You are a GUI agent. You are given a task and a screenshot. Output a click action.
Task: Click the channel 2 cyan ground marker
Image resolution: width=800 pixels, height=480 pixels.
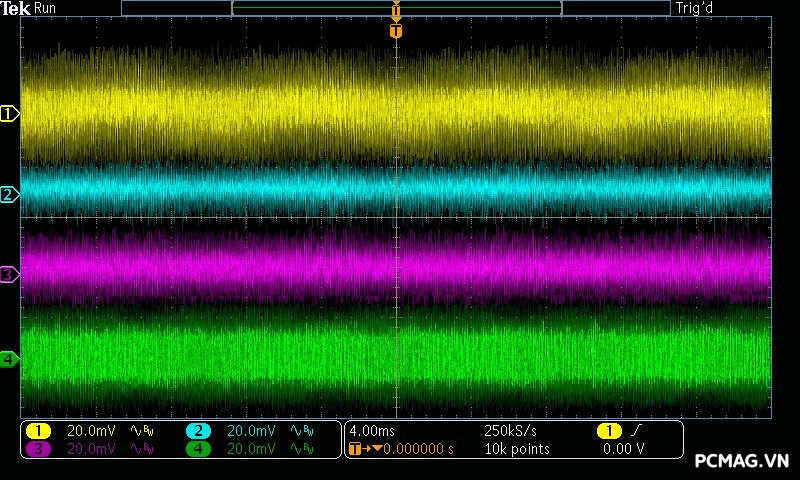tap(10, 194)
